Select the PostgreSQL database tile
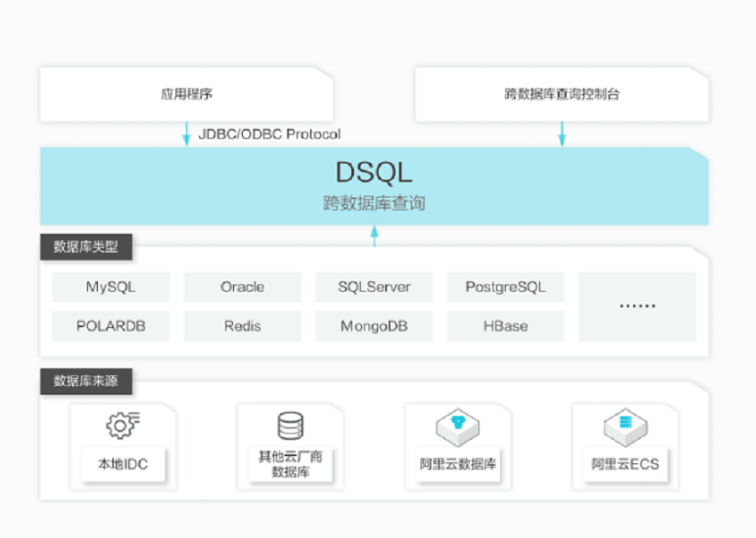This screenshot has width=756, height=538. click(506, 287)
